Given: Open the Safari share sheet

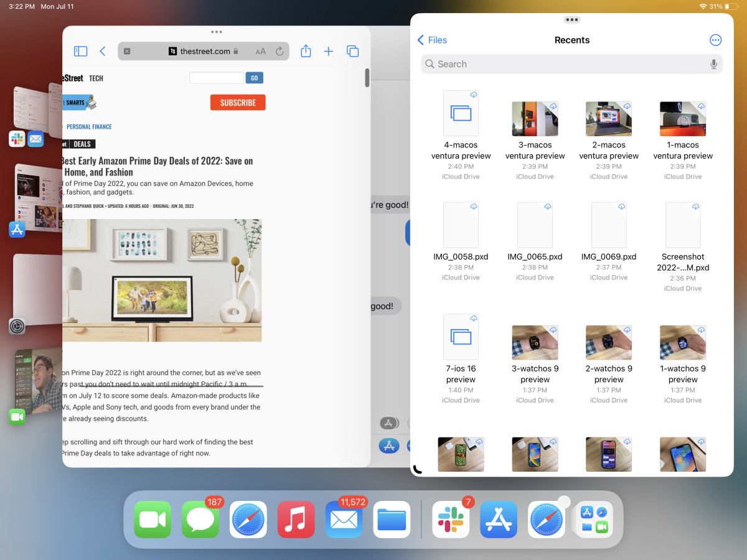Looking at the screenshot, I should [306, 52].
